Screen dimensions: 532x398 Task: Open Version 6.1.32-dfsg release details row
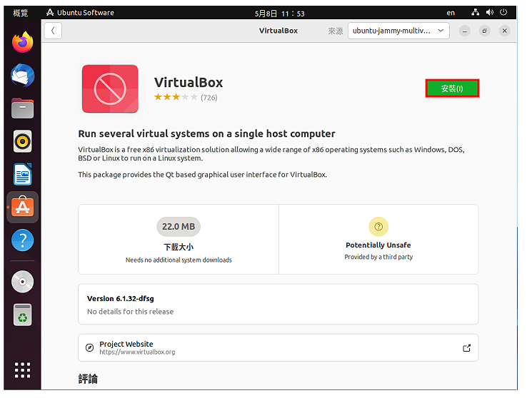pos(278,304)
